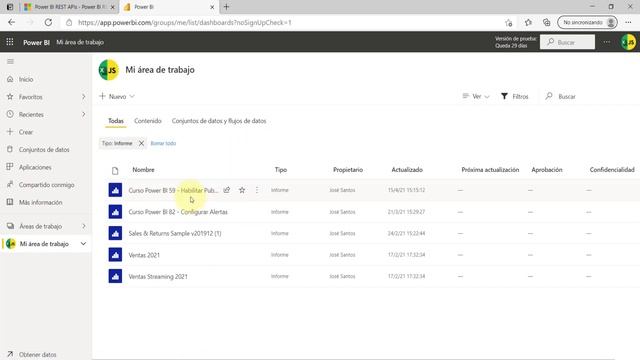640x360 pixels.
Task: Sort by the Nombre column header
Action: (143, 169)
